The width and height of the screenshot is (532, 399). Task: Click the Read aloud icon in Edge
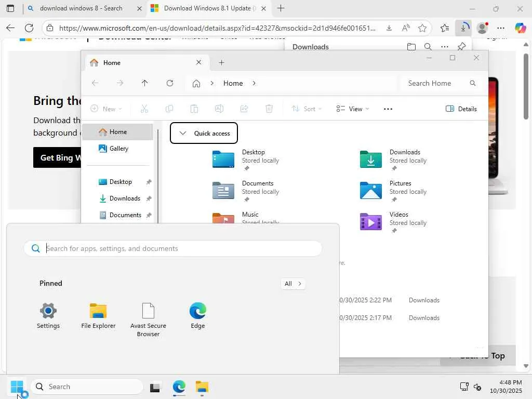click(406, 28)
